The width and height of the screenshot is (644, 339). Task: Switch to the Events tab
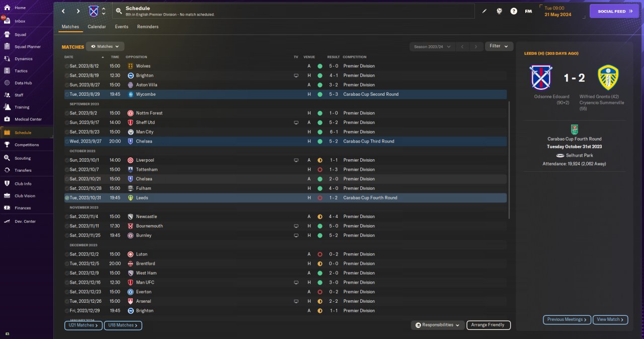pyautogui.click(x=121, y=27)
